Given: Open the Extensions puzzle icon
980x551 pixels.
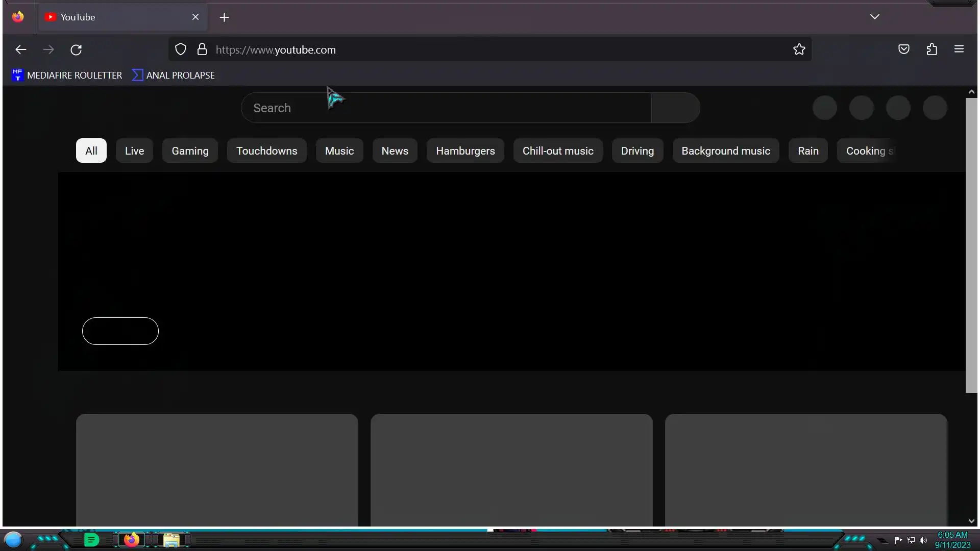Looking at the screenshot, I should [932, 49].
